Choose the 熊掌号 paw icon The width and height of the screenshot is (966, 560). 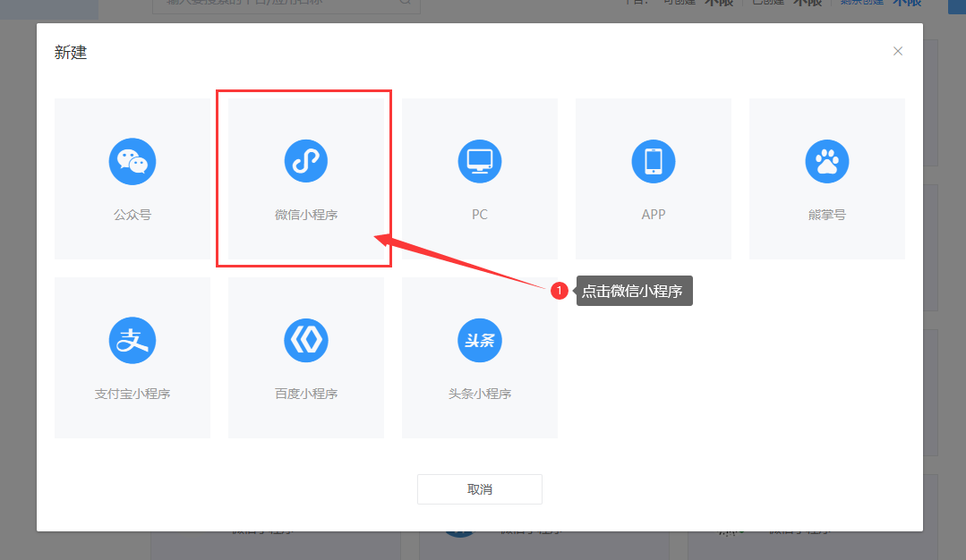pyautogui.click(x=827, y=161)
